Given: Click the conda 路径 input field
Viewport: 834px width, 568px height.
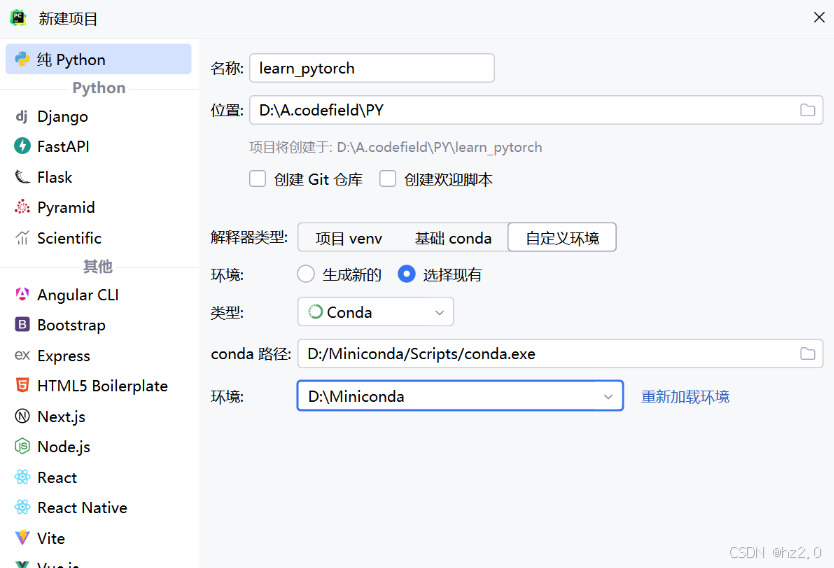Looking at the screenshot, I should tap(560, 354).
